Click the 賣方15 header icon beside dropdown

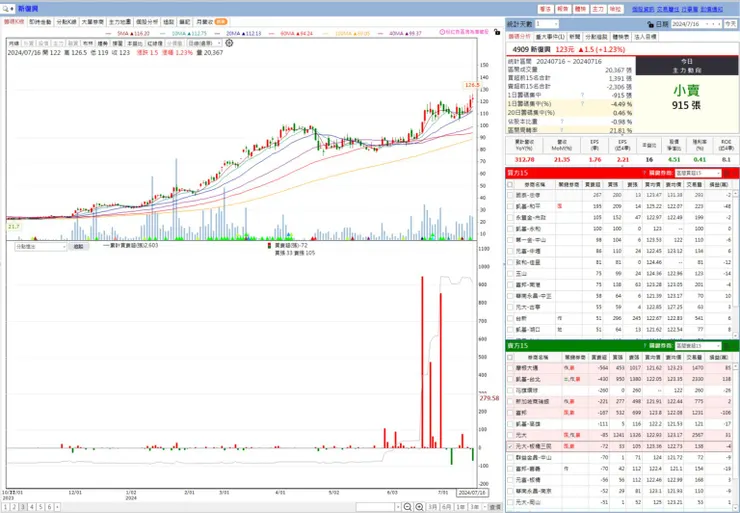pos(727,346)
